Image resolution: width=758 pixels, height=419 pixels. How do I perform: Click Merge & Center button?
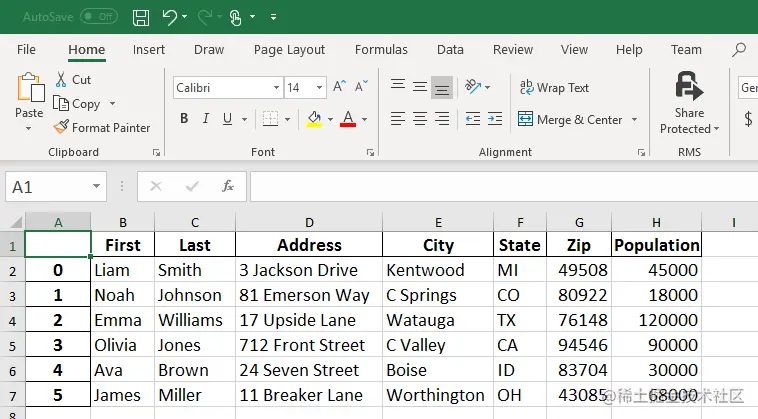[x=570, y=119]
